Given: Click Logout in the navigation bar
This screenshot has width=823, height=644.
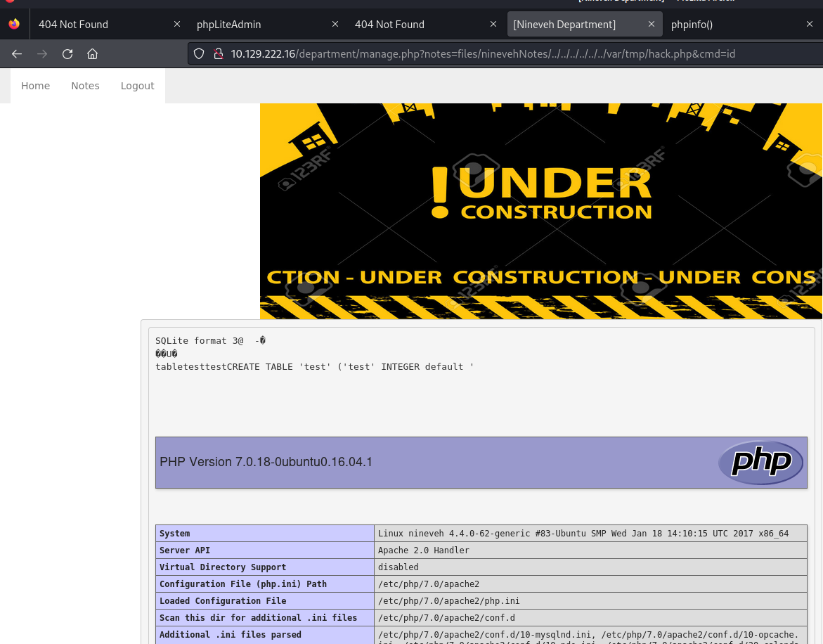Looking at the screenshot, I should tap(137, 85).
